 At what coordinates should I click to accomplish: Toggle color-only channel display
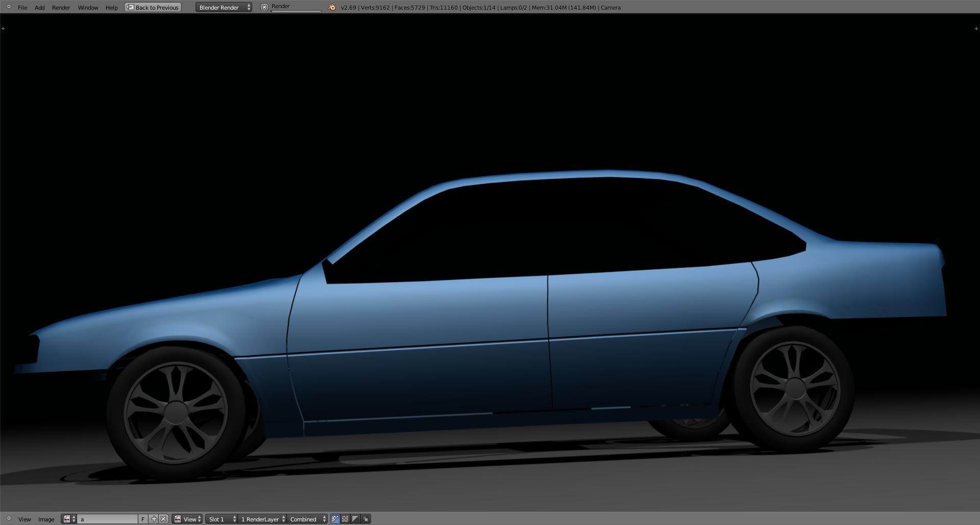(x=345, y=519)
